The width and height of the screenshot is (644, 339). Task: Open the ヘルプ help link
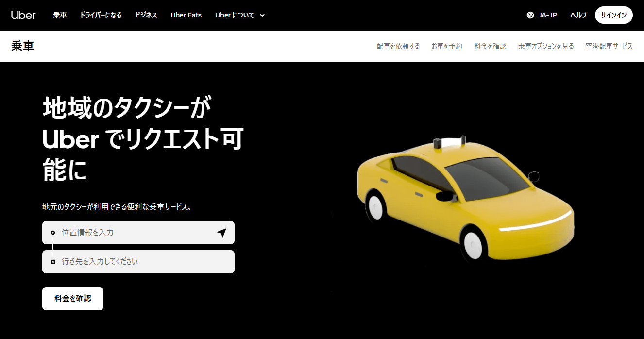click(578, 15)
